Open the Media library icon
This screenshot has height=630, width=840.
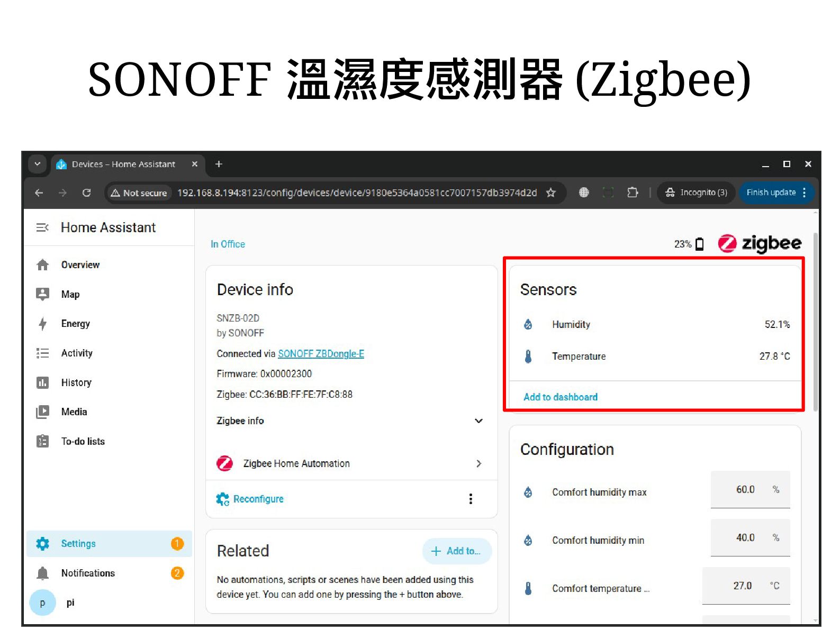coord(43,412)
